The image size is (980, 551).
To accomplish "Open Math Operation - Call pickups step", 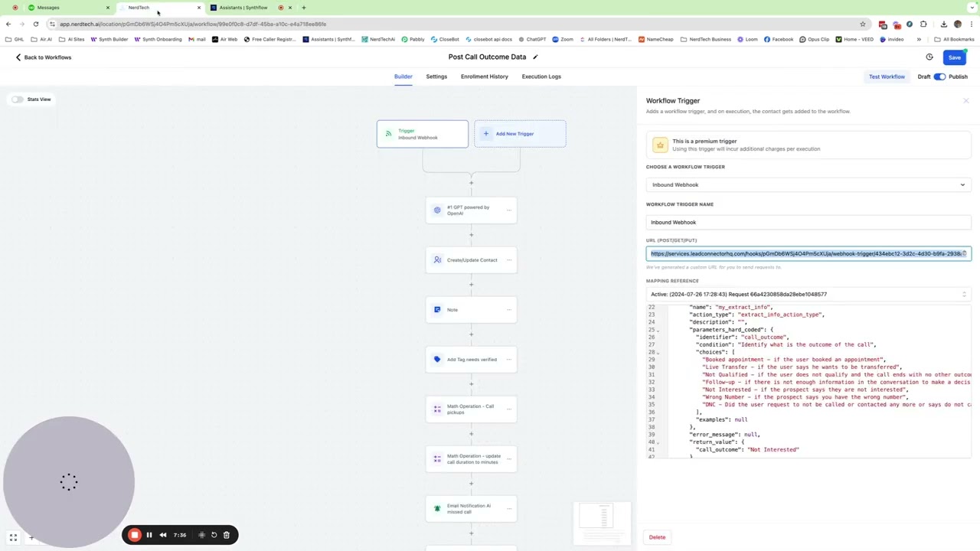I will 471,409.
